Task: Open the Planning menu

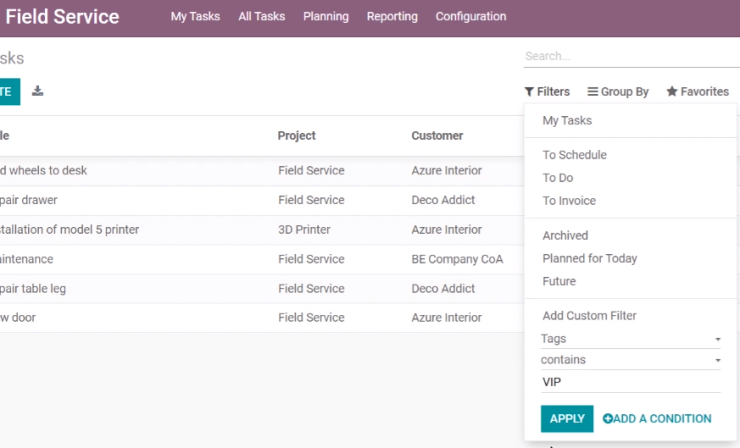Action: (326, 17)
